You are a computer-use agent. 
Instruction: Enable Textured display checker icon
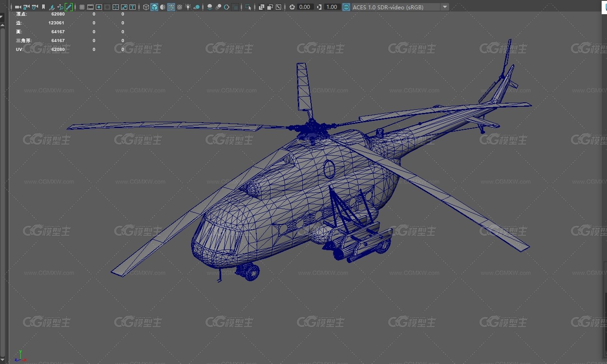[x=180, y=7]
